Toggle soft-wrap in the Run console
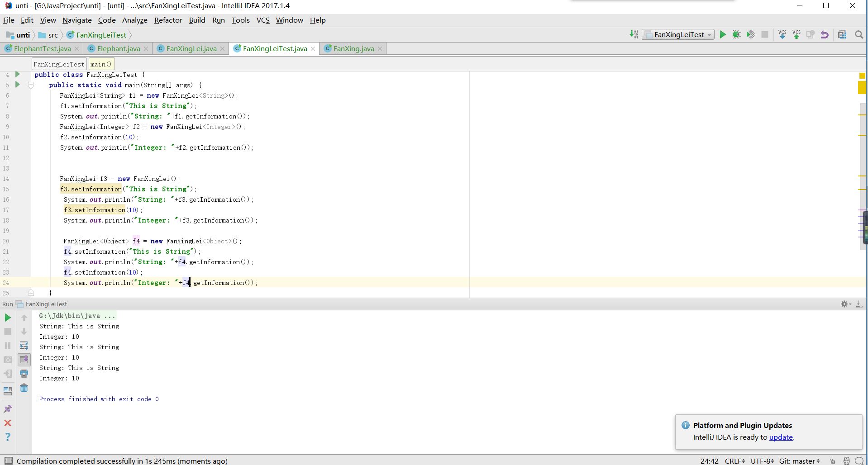 [24, 346]
